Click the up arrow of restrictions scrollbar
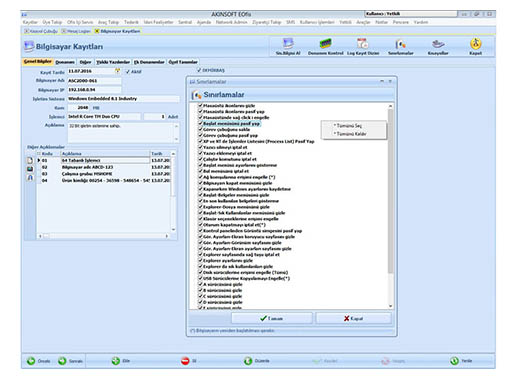 390,106
